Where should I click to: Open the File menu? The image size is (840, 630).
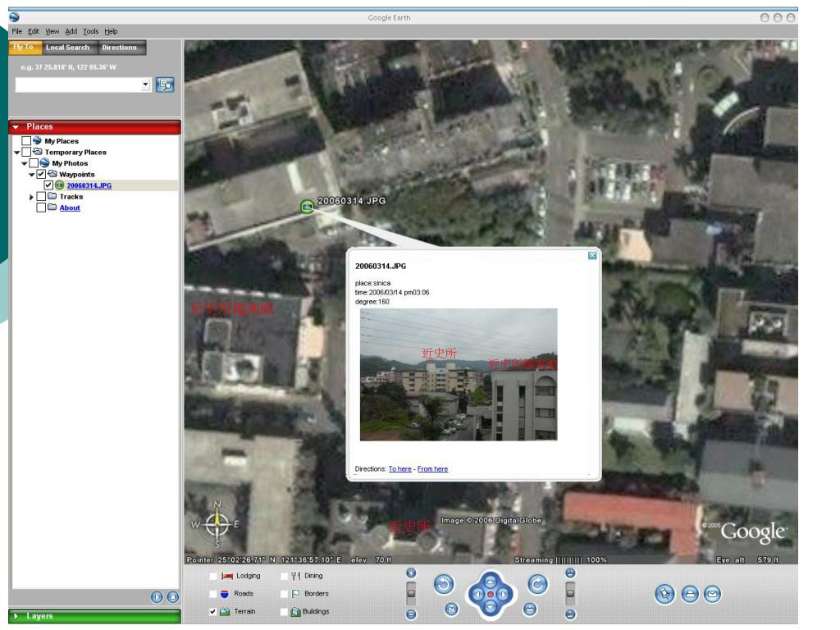[x=16, y=31]
